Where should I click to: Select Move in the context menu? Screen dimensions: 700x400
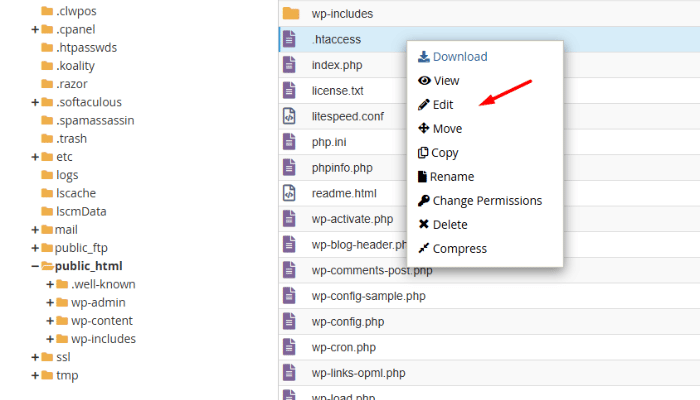[x=447, y=129]
